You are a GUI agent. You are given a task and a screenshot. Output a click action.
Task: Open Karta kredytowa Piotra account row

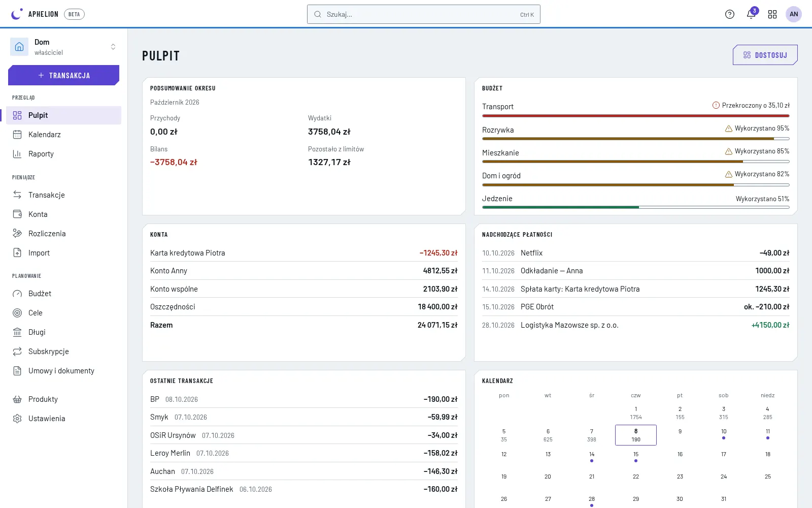[x=304, y=253]
